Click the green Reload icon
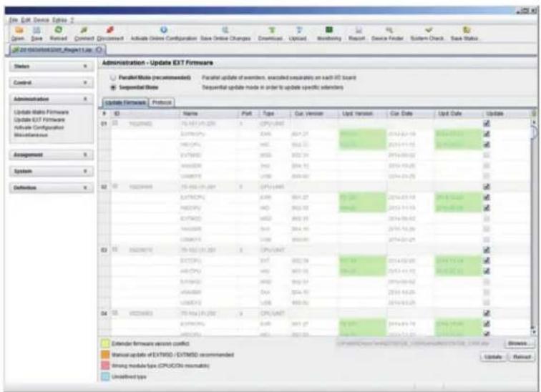Viewport: 541px width, 392px height. (58, 30)
